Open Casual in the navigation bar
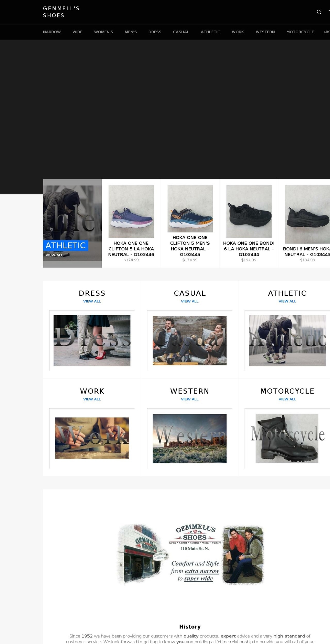330x644 pixels. point(181,32)
